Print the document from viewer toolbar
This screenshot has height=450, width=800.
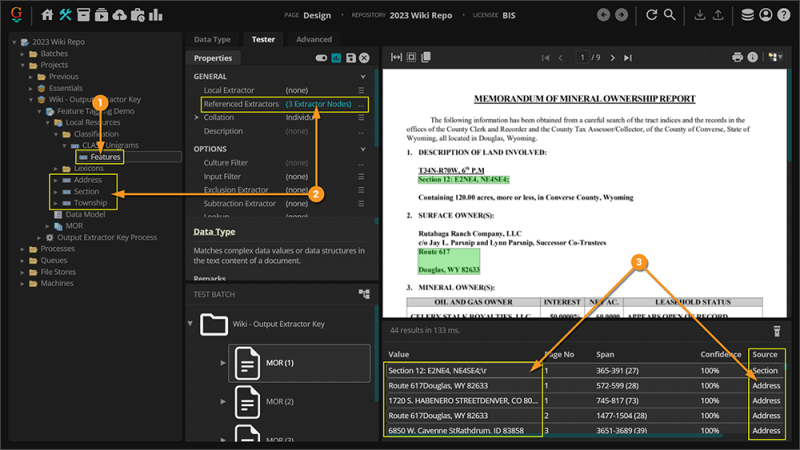pos(738,58)
